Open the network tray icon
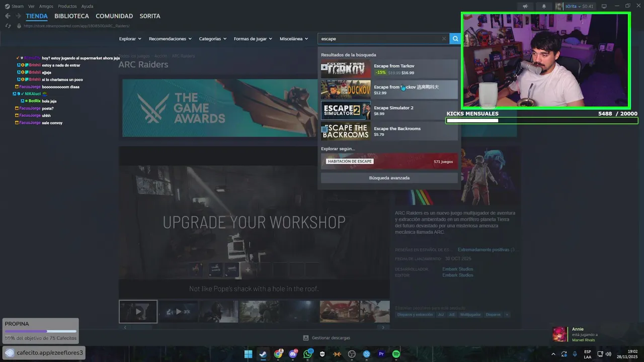 pos(601,354)
